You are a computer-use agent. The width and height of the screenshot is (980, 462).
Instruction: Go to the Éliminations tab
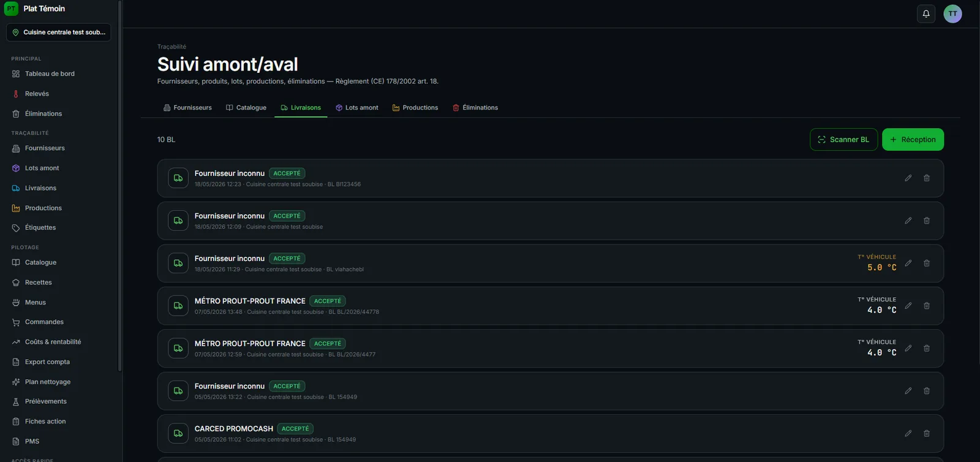(x=475, y=108)
